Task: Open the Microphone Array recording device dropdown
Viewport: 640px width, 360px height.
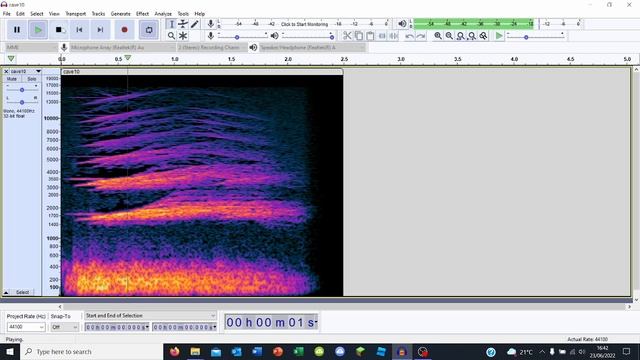Action: click(122, 47)
